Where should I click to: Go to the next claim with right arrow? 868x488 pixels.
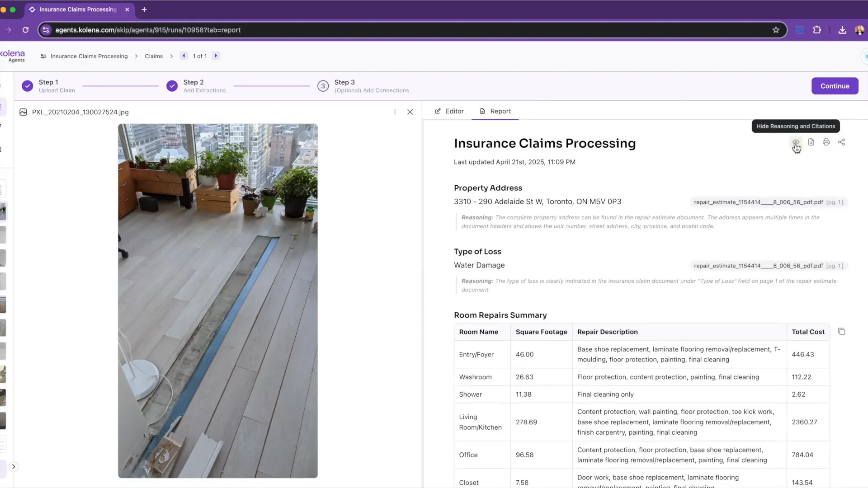coord(216,56)
